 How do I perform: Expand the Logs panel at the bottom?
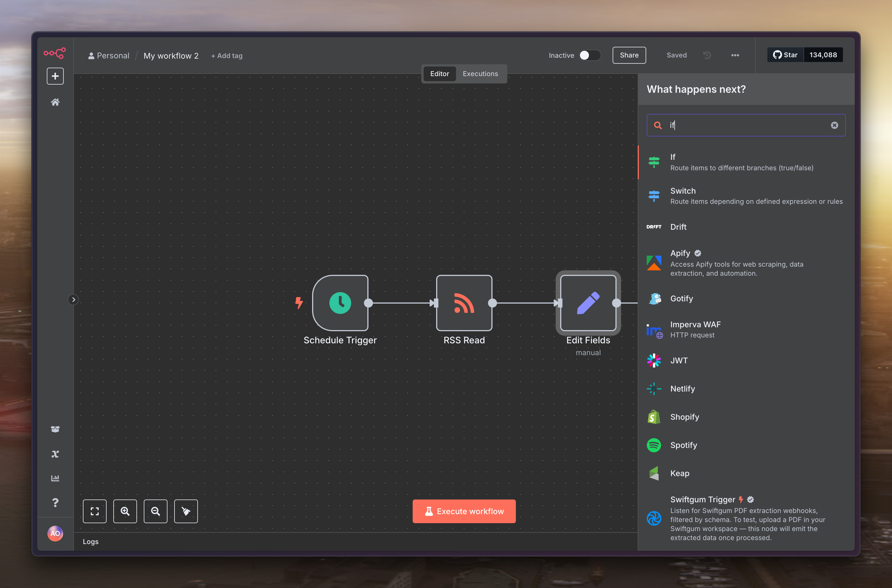[x=91, y=541]
